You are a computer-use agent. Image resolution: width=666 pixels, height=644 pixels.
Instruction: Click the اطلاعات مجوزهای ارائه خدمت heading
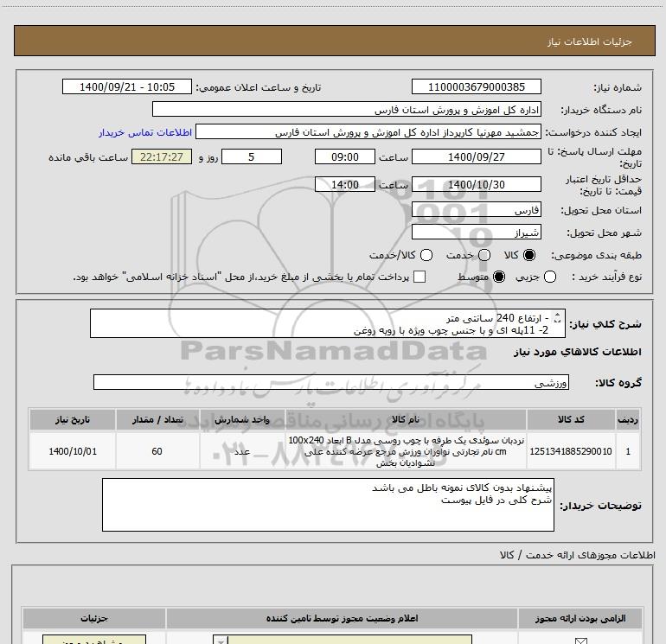pos(578,555)
